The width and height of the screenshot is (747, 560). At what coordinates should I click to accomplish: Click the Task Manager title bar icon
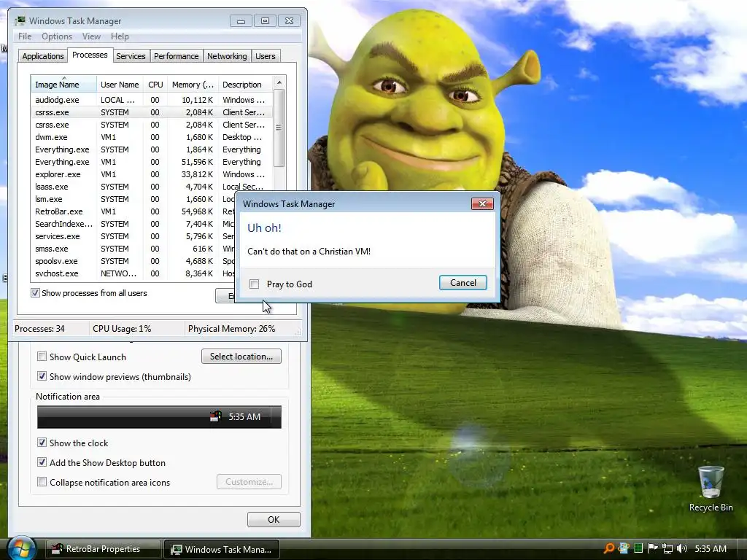click(20, 21)
